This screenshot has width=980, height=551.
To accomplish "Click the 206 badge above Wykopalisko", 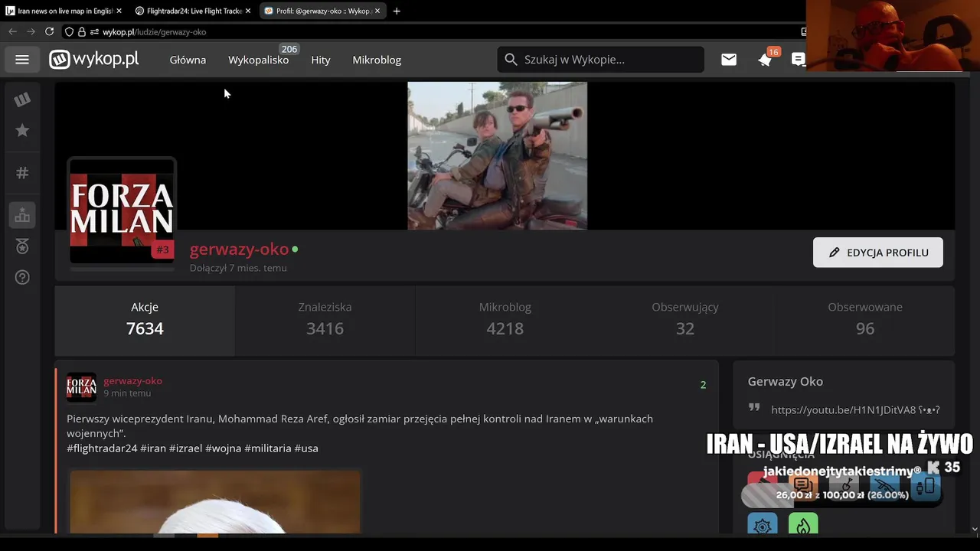I will click(289, 49).
